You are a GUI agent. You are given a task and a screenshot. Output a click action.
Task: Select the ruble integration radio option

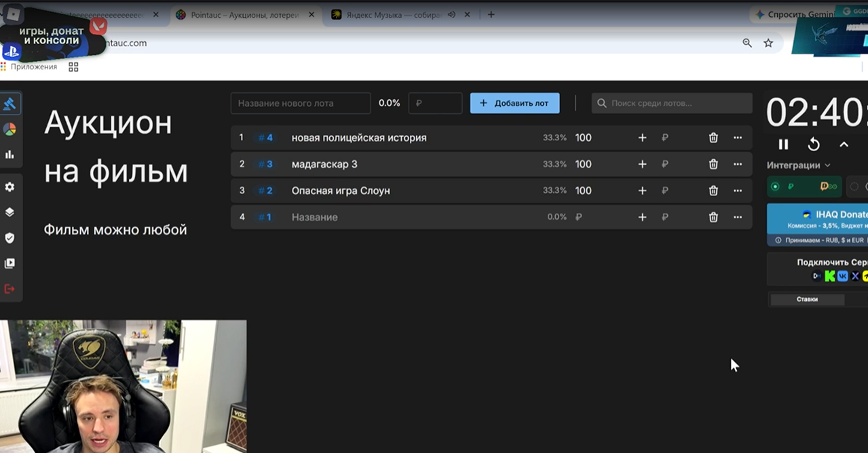[x=775, y=186]
